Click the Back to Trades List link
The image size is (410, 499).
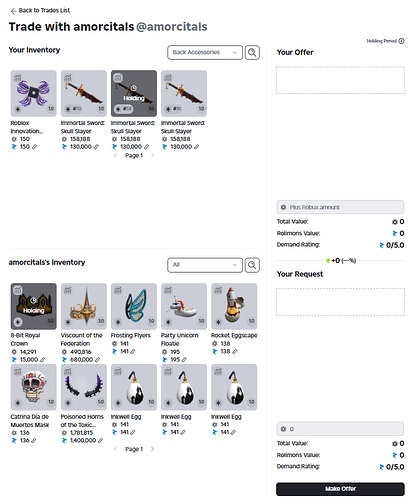tap(40, 11)
